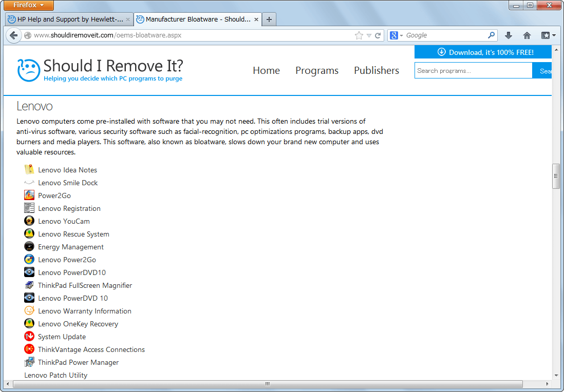
Task: Click the ThinkPad Power Manager icon
Action: tap(29, 362)
